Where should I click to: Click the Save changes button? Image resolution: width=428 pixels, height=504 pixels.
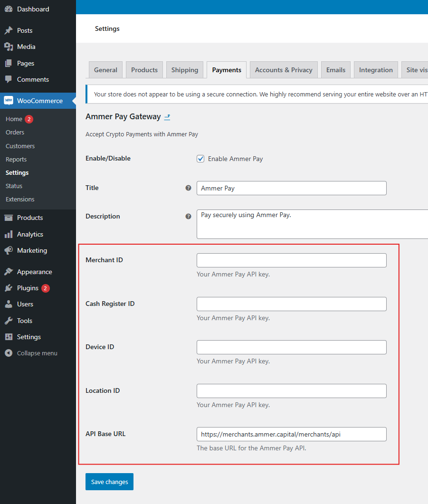109,482
